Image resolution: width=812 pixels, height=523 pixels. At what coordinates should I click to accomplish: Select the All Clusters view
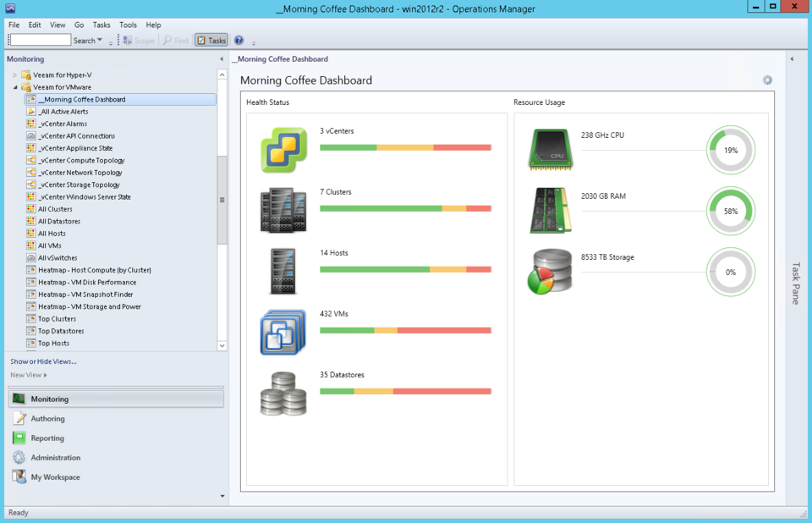55,209
